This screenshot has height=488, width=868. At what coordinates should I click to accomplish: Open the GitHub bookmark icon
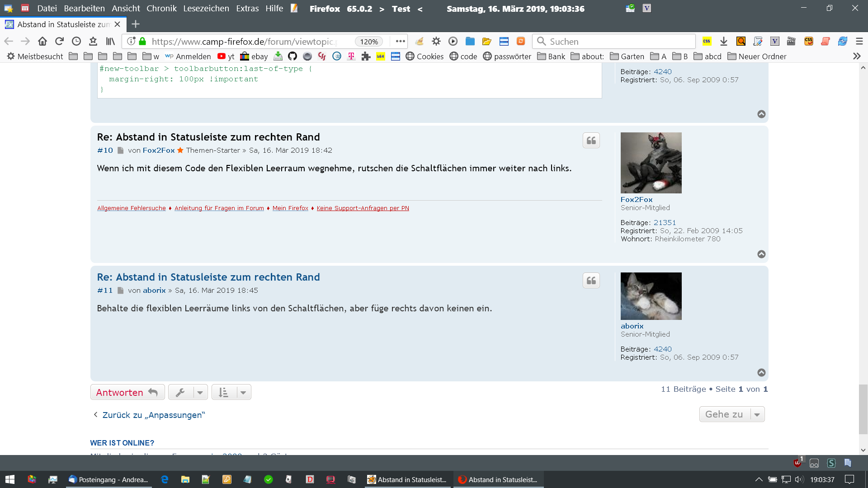(292, 56)
